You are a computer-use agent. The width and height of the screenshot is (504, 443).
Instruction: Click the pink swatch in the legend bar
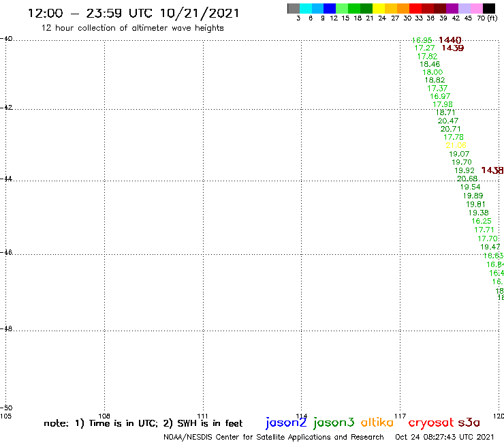[x=477, y=8]
